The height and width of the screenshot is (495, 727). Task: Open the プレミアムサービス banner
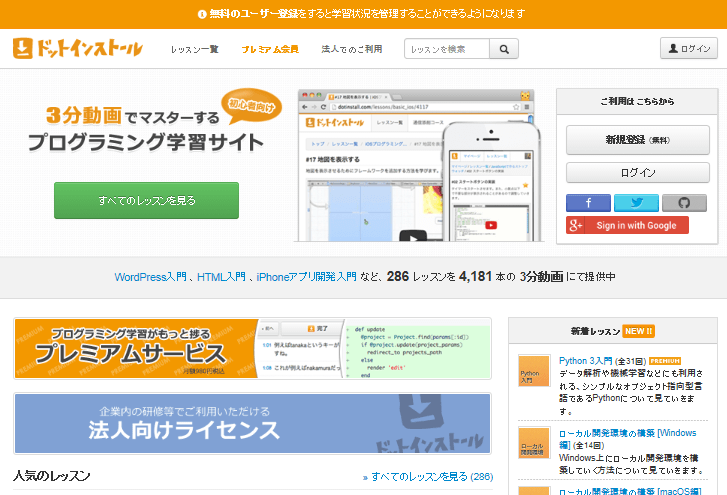(x=252, y=349)
